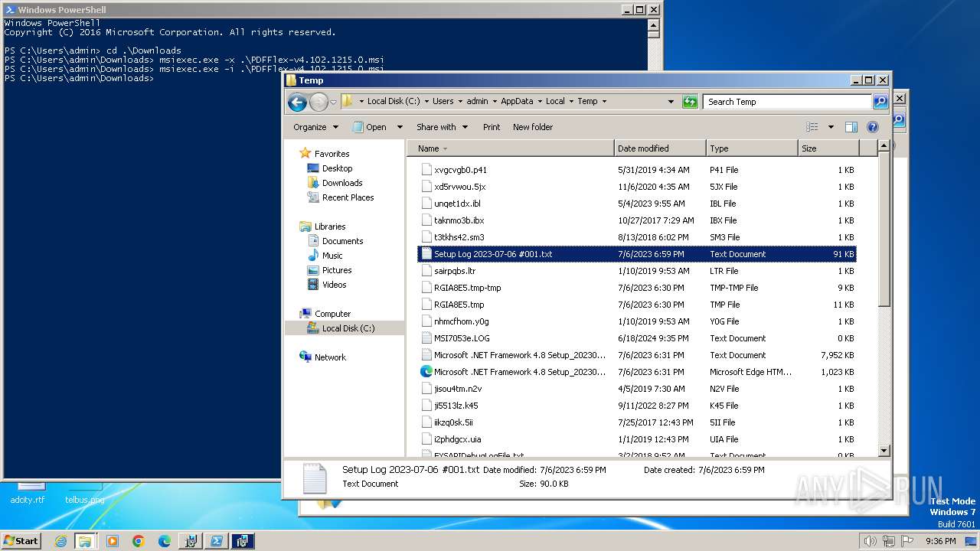Click file list scrollbar down arrow
980x551 pixels.
[884, 451]
